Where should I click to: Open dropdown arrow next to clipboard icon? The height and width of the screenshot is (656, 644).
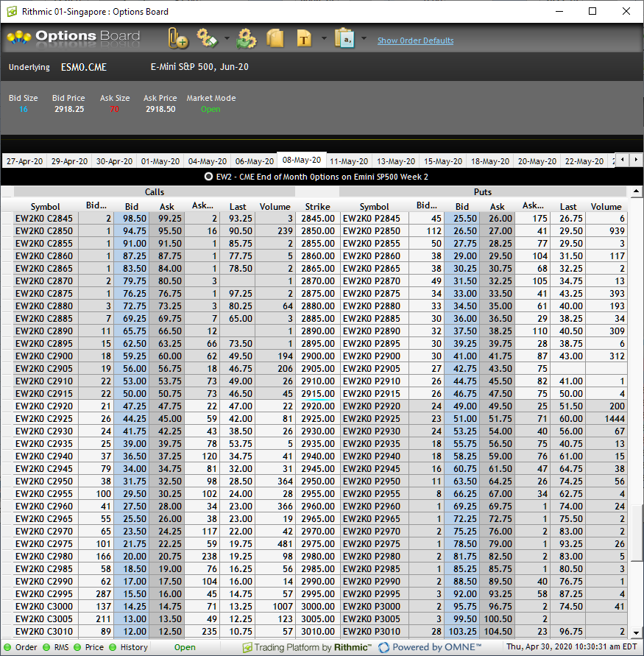(x=364, y=38)
